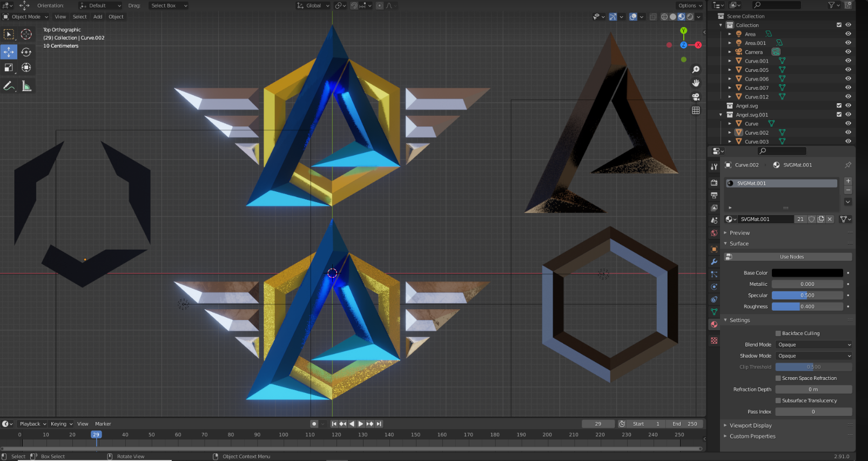Open the Output properties tab
The width and height of the screenshot is (868, 461).
point(714,195)
